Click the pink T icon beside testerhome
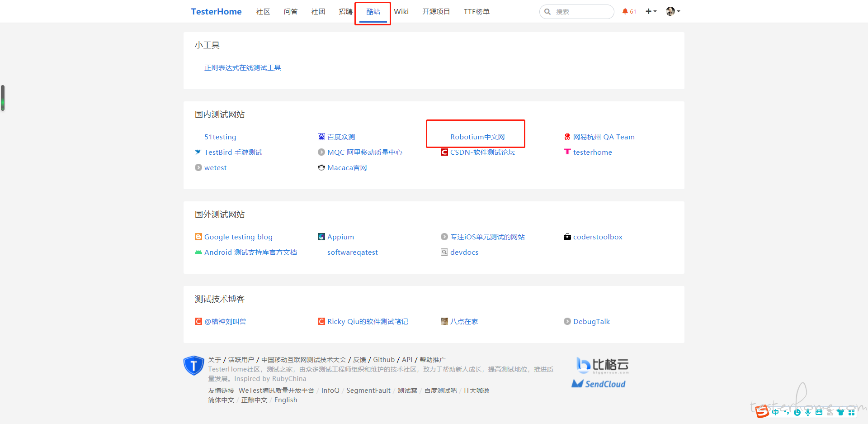This screenshot has height=424, width=868. tap(567, 152)
